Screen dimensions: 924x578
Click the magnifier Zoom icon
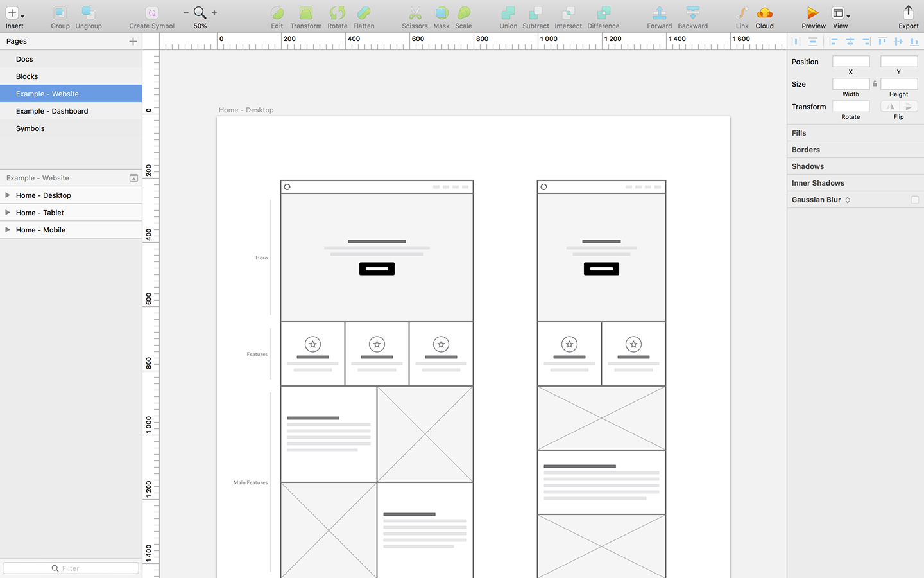[x=200, y=13]
